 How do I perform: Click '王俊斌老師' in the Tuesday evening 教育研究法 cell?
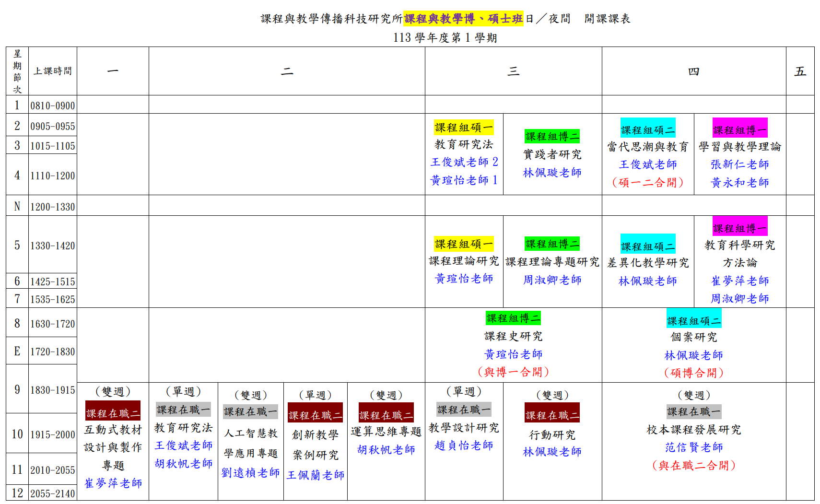(184, 445)
